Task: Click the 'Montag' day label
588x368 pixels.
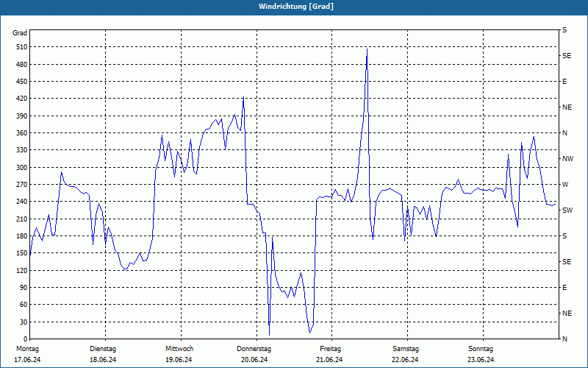Action: 28,349
